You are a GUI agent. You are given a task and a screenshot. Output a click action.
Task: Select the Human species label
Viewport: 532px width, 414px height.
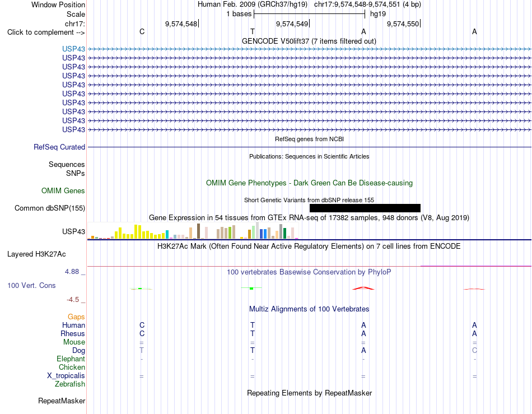73,325
